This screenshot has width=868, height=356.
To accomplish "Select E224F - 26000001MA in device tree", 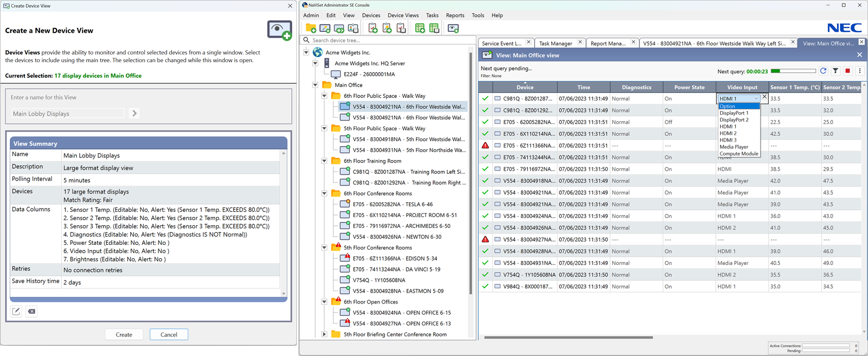I will tap(369, 74).
